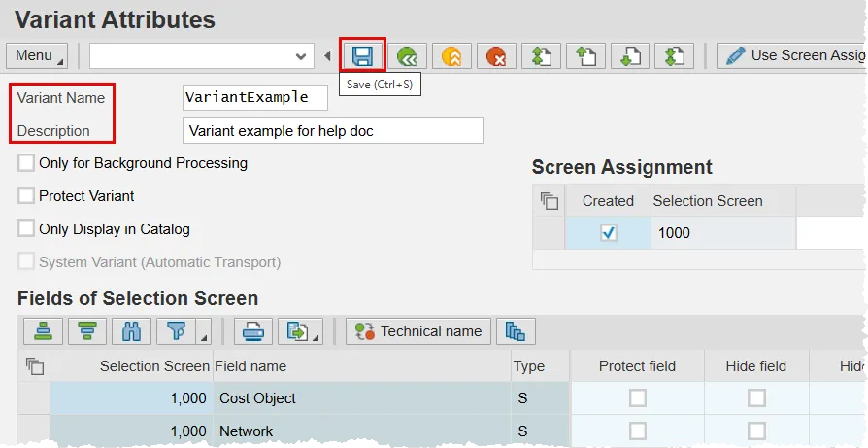Image resolution: width=868 pixels, height=448 pixels.
Task: Select all rows in Screen Assignment table
Action: pyautogui.click(x=549, y=200)
